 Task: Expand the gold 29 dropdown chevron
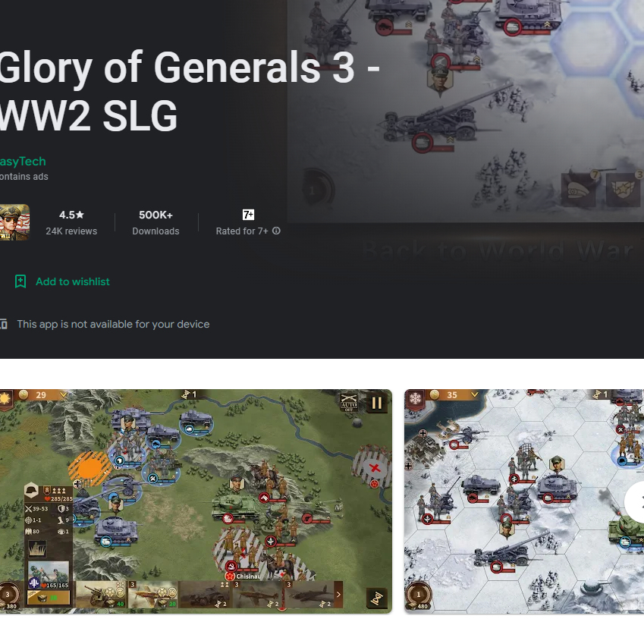tap(63, 394)
